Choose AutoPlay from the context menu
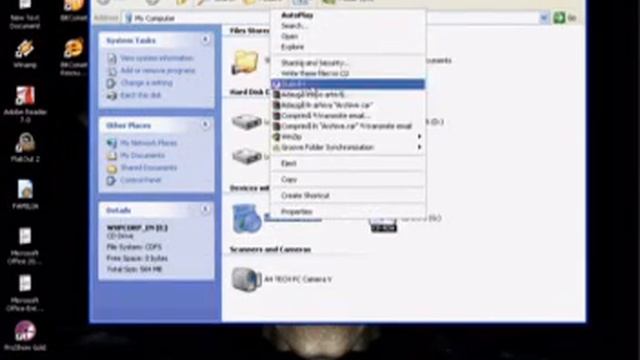640x360 pixels. click(x=348, y=15)
